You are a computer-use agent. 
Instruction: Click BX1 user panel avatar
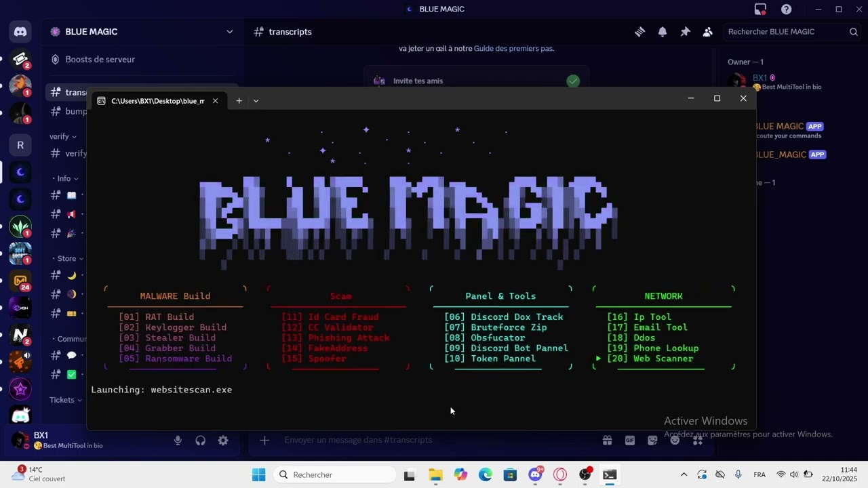point(20,441)
